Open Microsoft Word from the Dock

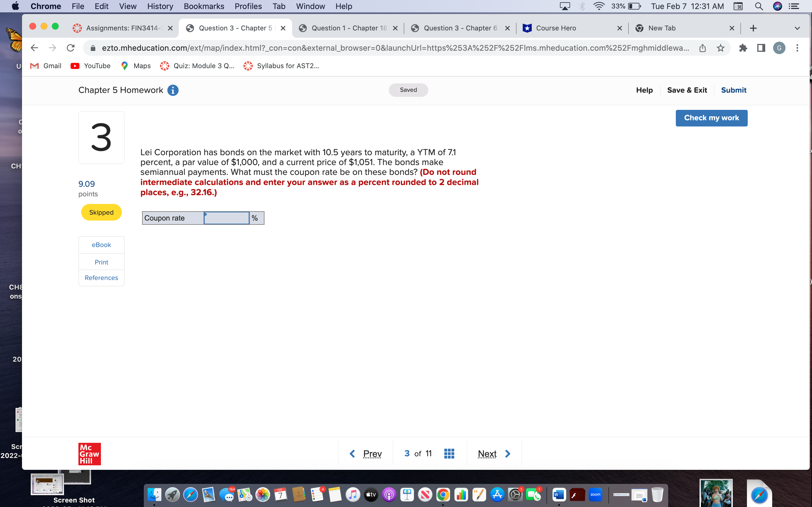coord(559,494)
